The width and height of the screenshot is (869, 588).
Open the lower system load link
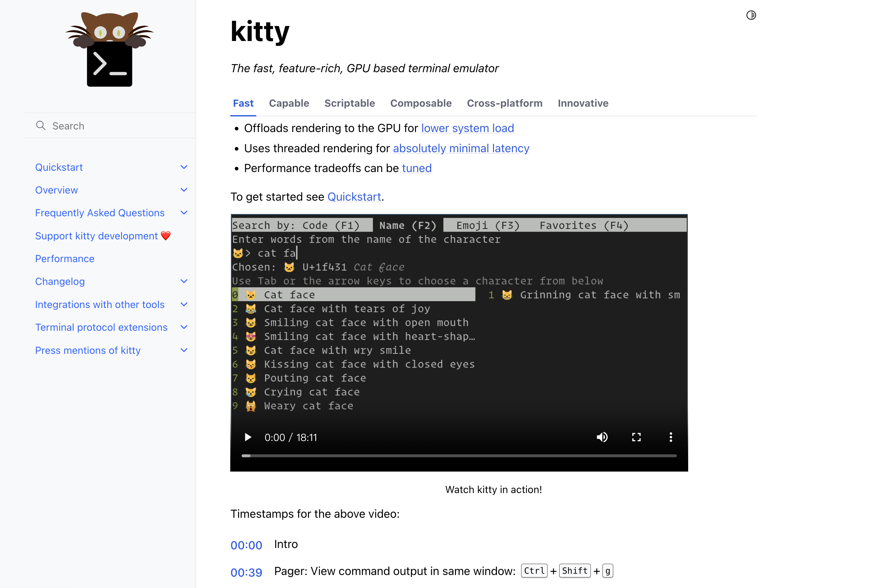[467, 128]
